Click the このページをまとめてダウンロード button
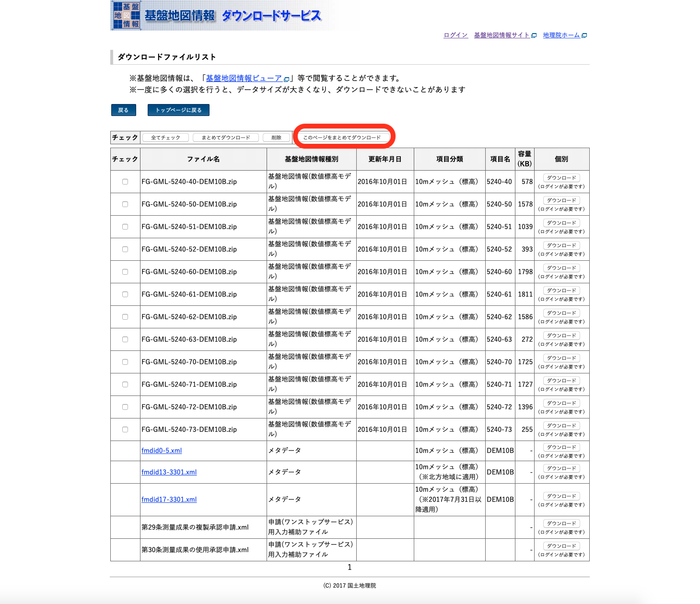The height and width of the screenshot is (604, 700). click(344, 137)
